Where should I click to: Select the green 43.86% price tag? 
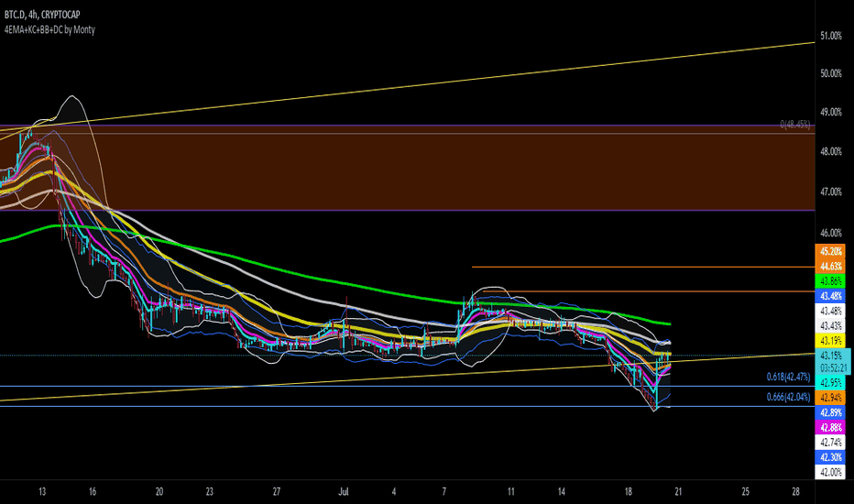830,281
